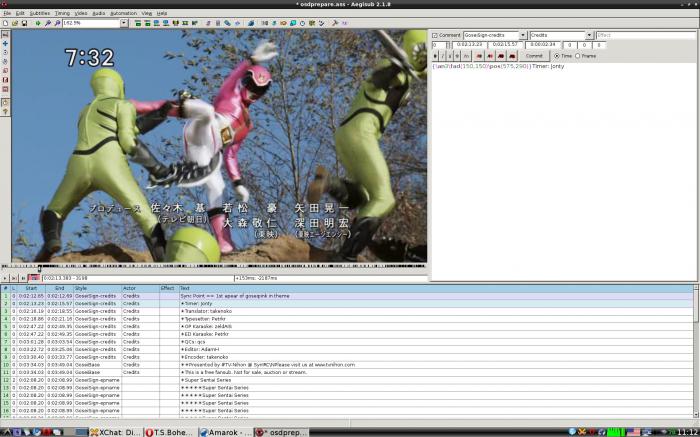Select the 'Translator: takenoko' subtitle row
Viewport: 700px width, 437px height.
[347, 311]
